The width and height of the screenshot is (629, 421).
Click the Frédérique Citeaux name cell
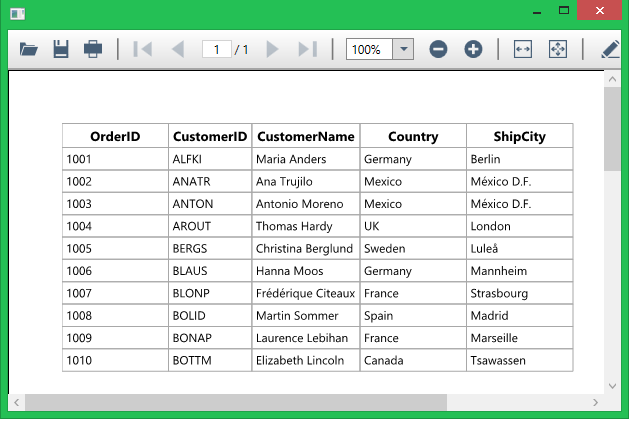306,293
